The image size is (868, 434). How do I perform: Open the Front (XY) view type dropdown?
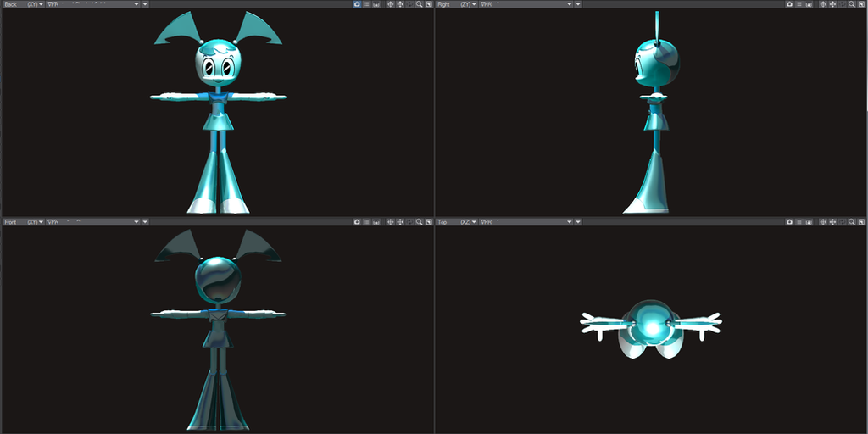click(23, 221)
